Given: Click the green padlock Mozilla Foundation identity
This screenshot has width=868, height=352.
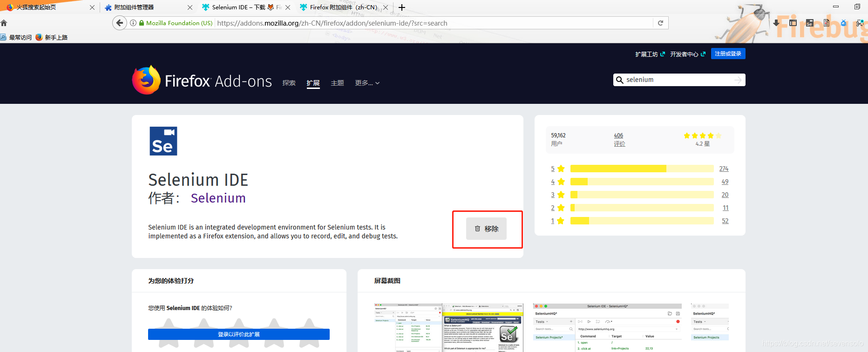Looking at the screenshot, I should 176,23.
